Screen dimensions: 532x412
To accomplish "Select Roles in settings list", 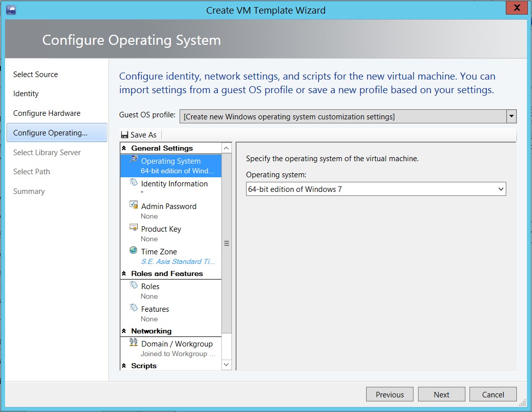I will click(171, 291).
